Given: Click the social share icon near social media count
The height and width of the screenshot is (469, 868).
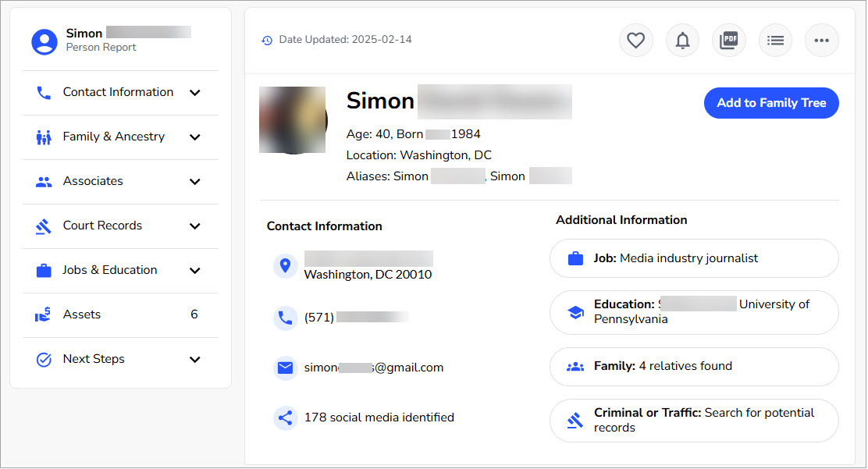Looking at the screenshot, I should [x=285, y=417].
